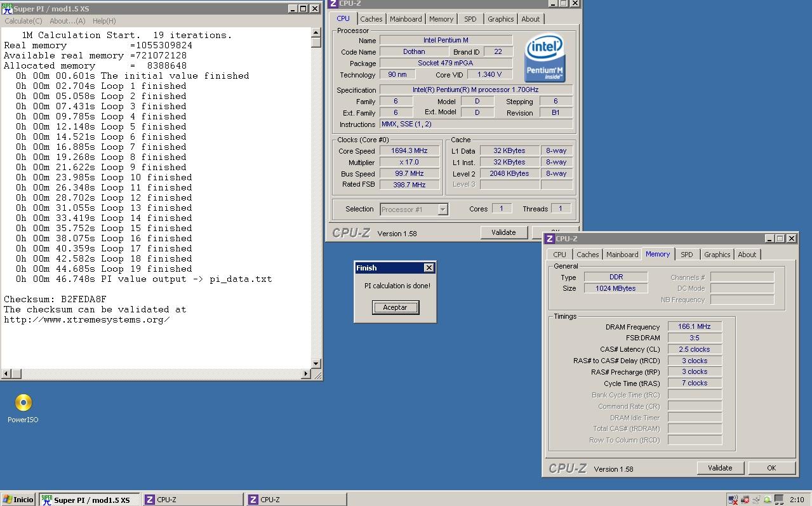This screenshot has width=812, height=506.
Task: Open the Calculate(C) menu in Super PI
Action: 23,21
